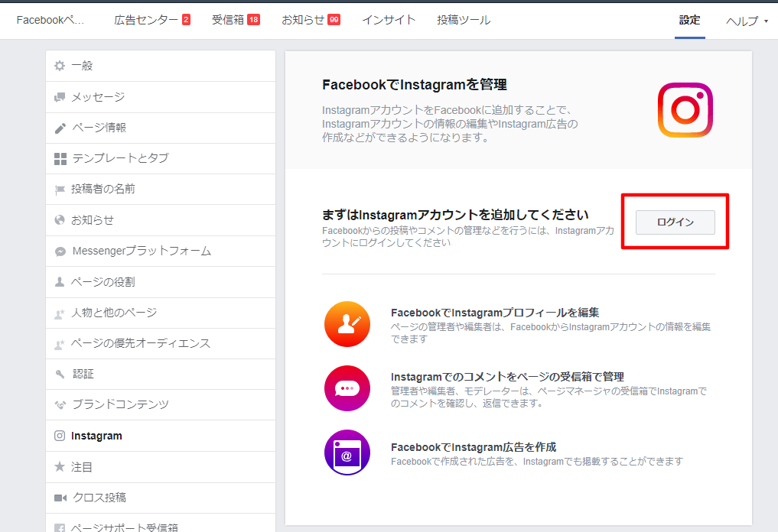Click the orange profile edit icon
This screenshot has height=532, width=778.
347,324
